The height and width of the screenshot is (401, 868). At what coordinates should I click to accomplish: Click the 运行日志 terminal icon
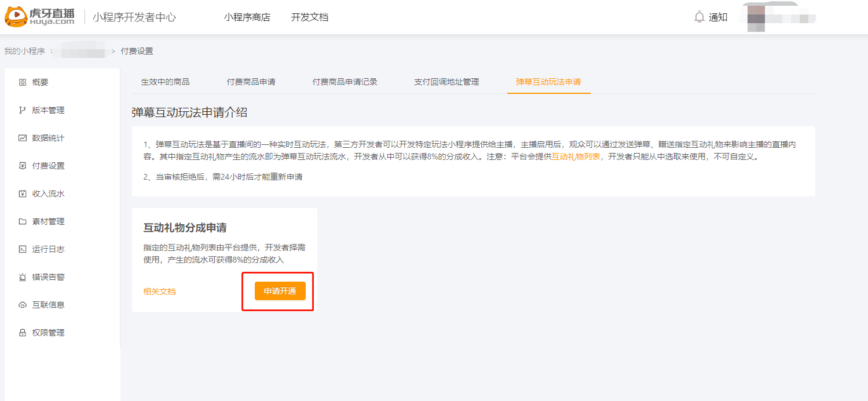(x=23, y=250)
